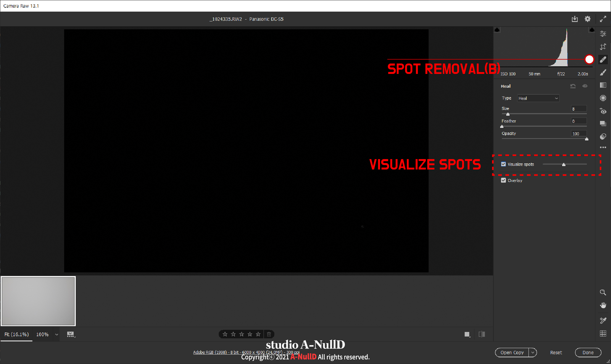Select the Graduated Filter tool

pyautogui.click(x=603, y=85)
